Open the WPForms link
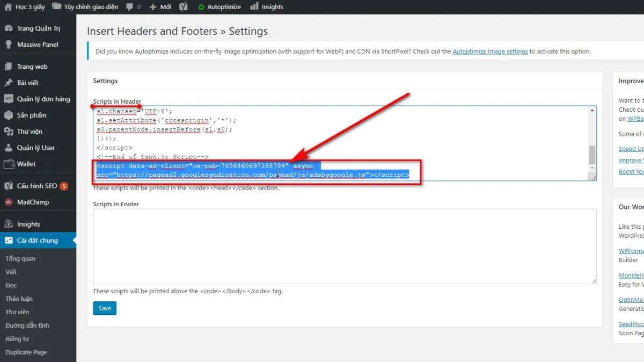 point(631,251)
